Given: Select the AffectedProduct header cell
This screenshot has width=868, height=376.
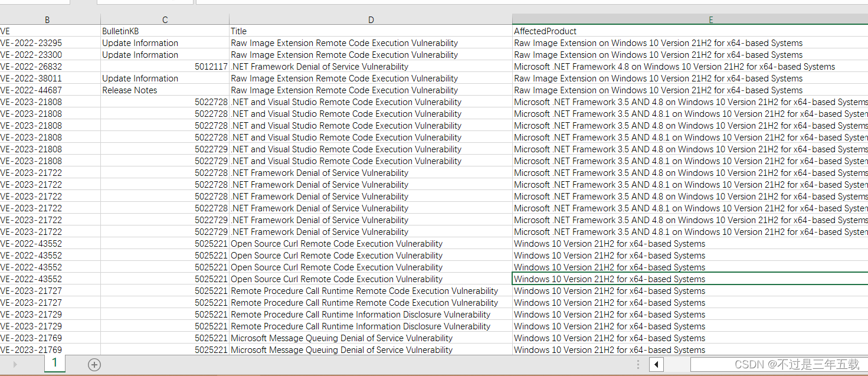Looking at the screenshot, I should coord(690,31).
